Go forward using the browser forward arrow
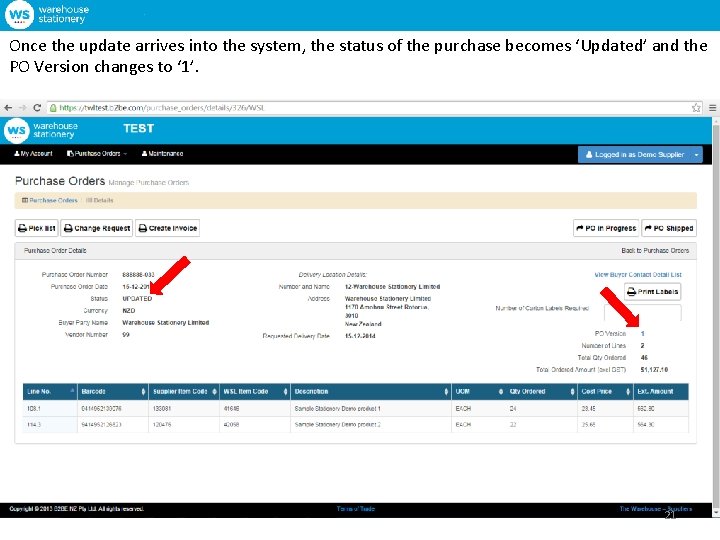 pos(22,108)
